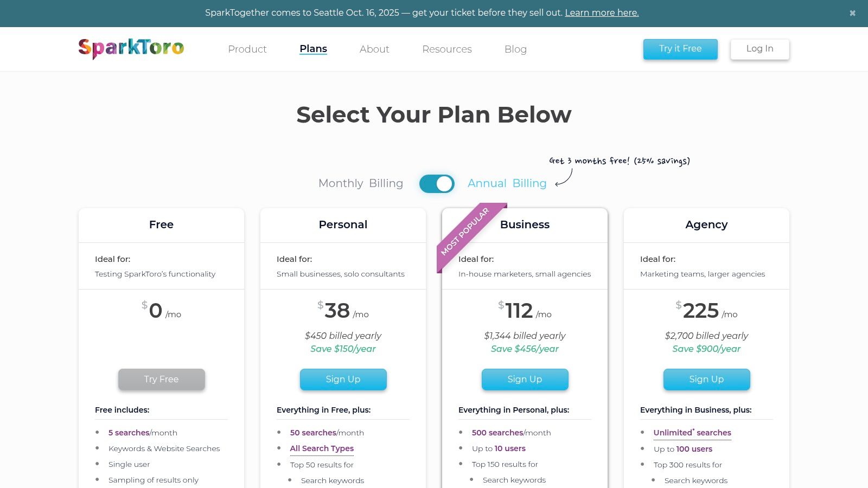Dismiss the Seattle announcement banner
Image resolution: width=868 pixels, height=488 pixels.
click(x=852, y=13)
